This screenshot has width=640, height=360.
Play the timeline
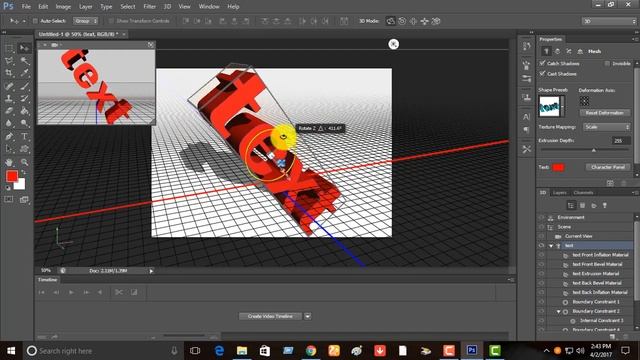click(71, 292)
